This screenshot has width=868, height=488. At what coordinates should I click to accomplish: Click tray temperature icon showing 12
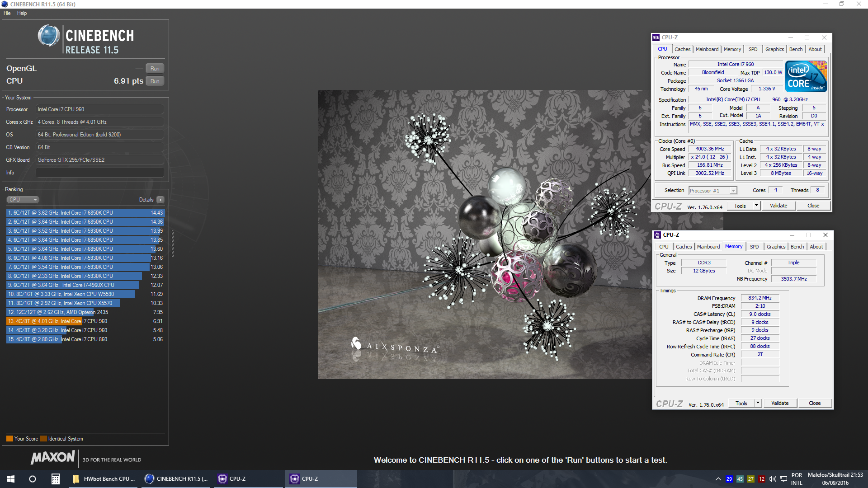(762, 479)
